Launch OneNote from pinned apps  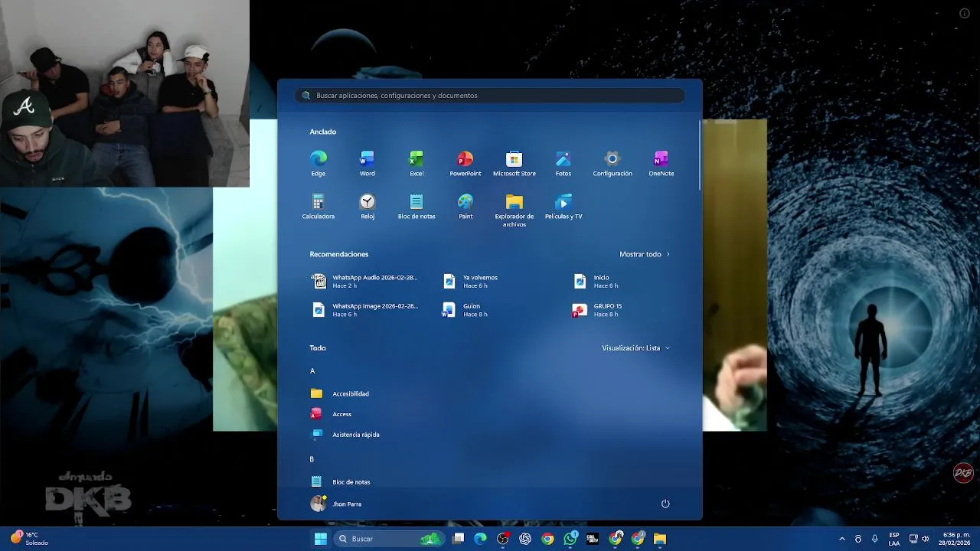pyautogui.click(x=661, y=163)
